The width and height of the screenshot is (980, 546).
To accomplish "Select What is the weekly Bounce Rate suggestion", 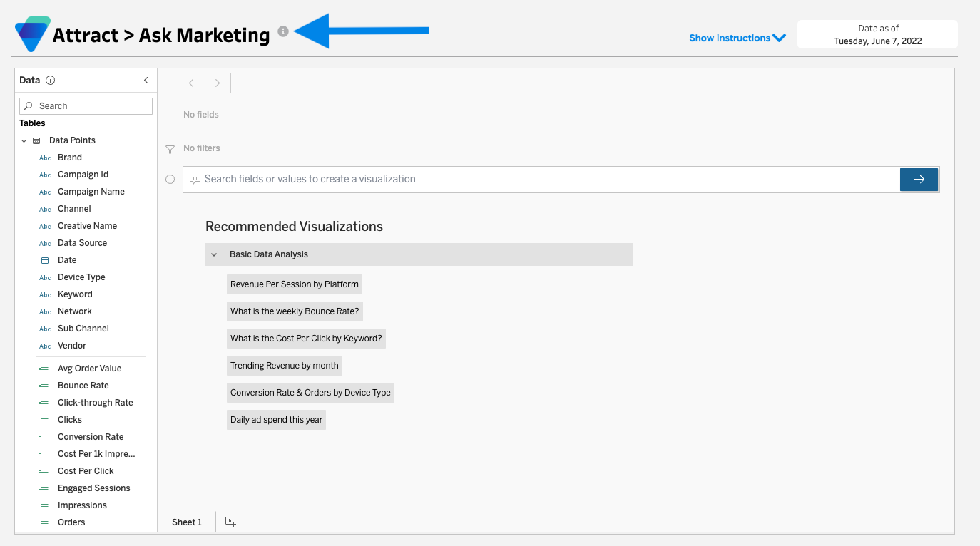I will coord(295,311).
